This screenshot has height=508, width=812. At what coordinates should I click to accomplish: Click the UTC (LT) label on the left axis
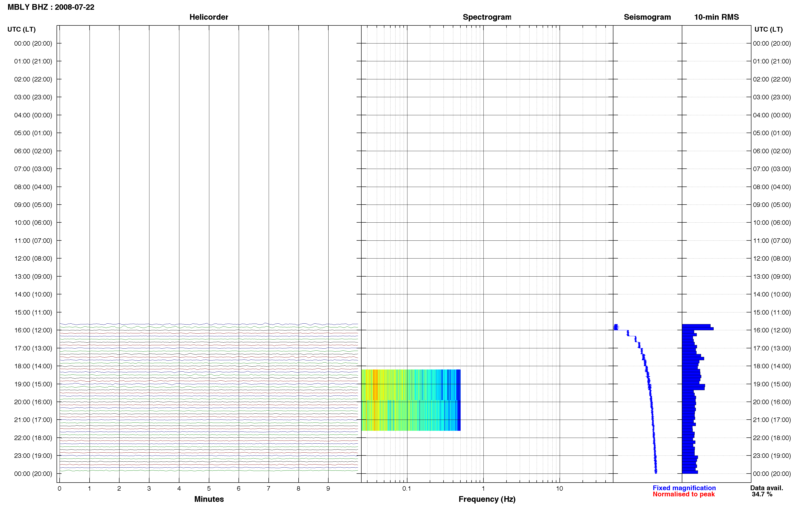click(x=21, y=29)
